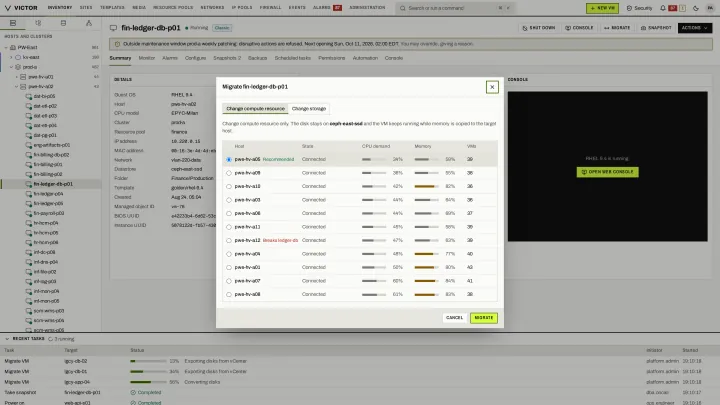Focus the Search or run a command field
Image resolution: width=720 pixels, height=405 pixels.
coord(455,8)
